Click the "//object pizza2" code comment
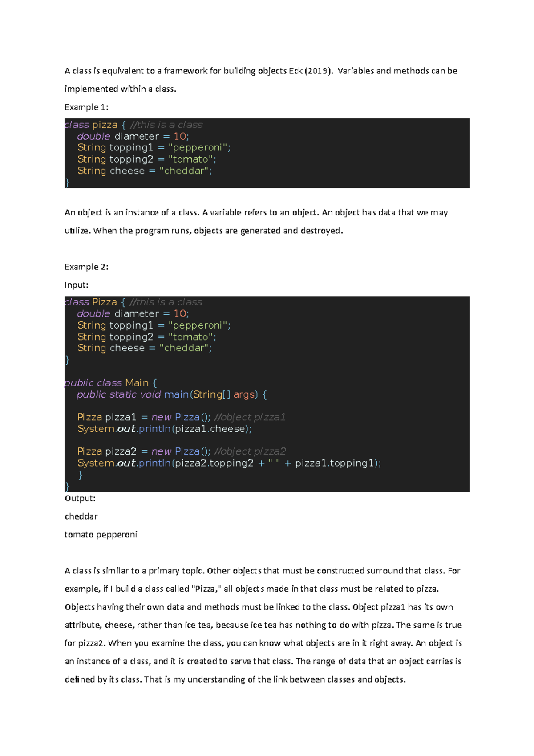Image resolution: width=534 pixels, height=756 pixels. click(x=250, y=451)
